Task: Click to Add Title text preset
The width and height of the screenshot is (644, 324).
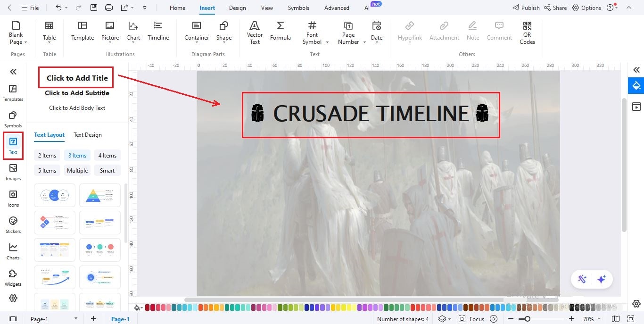Action: [x=77, y=78]
